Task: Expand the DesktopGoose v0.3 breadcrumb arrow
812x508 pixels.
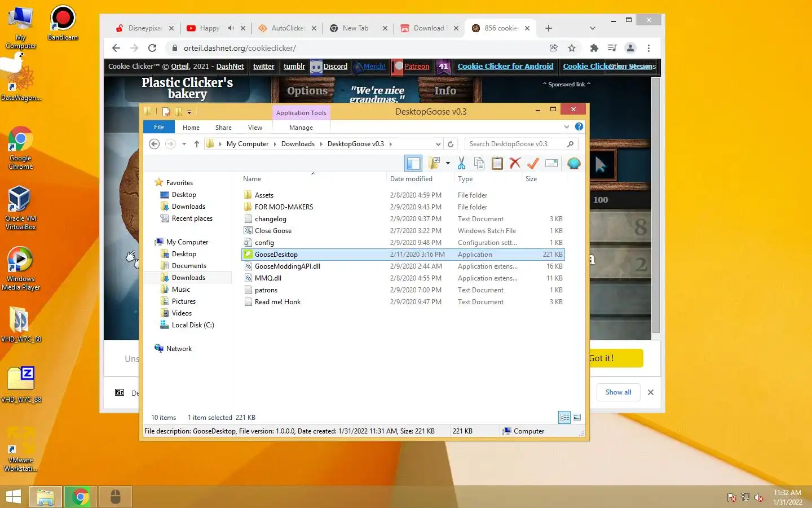Action: pos(390,144)
